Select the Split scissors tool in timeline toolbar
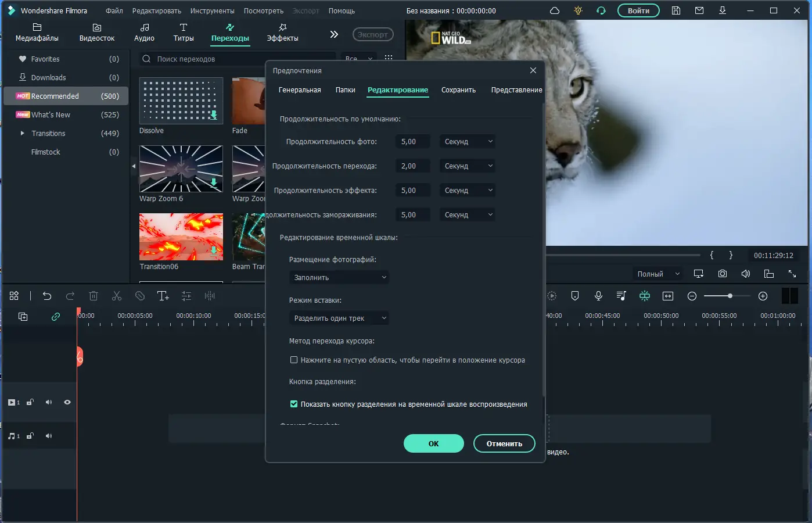The image size is (812, 523). [116, 296]
